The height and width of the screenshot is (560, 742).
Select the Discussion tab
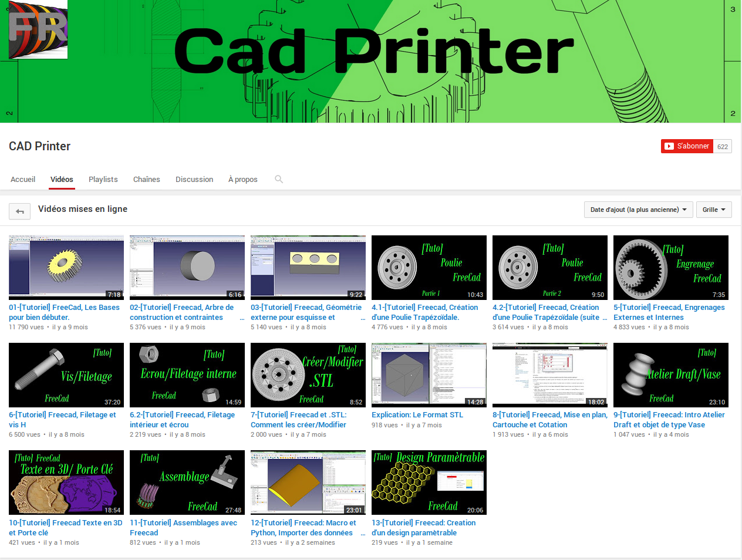pyautogui.click(x=194, y=180)
